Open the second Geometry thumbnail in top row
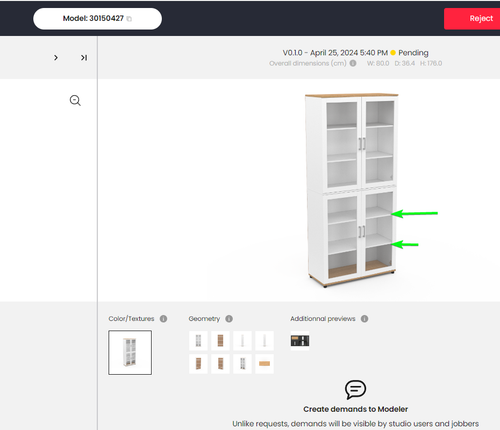Screen dimensions: 500x430 point(220,341)
